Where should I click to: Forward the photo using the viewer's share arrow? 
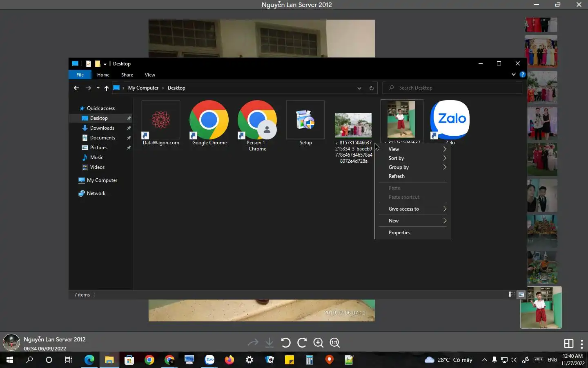pyautogui.click(x=253, y=342)
